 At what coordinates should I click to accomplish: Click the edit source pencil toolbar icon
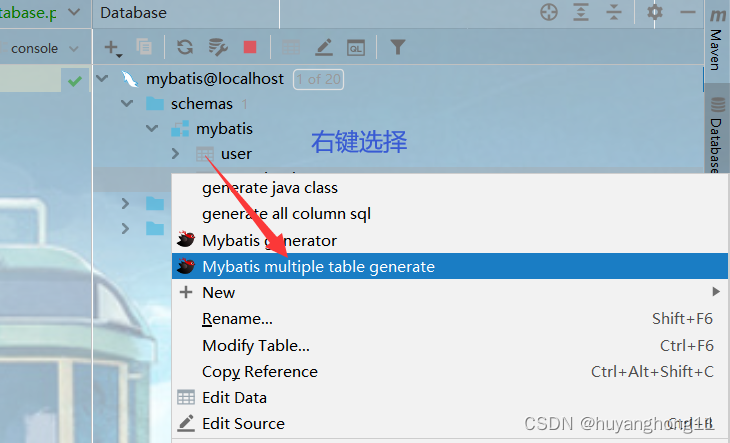[324, 47]
